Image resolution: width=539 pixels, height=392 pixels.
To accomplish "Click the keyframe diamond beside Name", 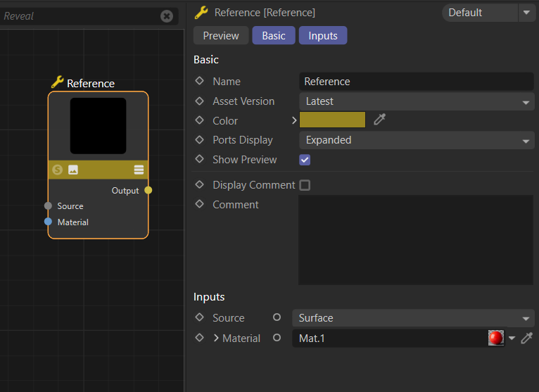I will tap(200, 82).
